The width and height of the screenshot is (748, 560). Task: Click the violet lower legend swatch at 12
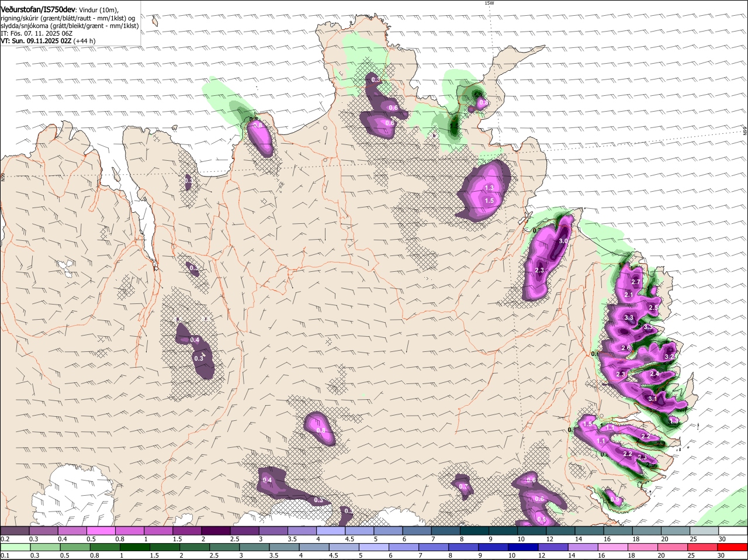[553, 547]
